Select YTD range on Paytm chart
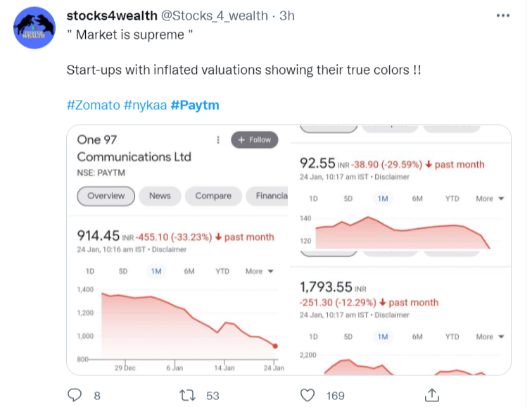This screenshot has height=407, width=532. point(222,271)
